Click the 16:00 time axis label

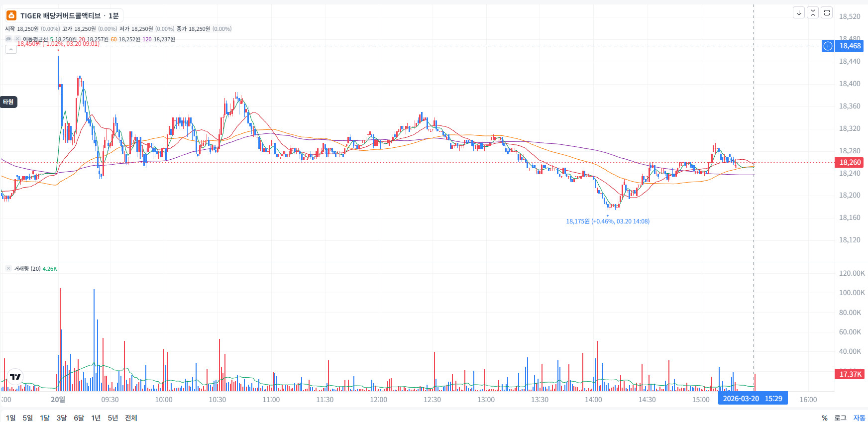(808, 400)
